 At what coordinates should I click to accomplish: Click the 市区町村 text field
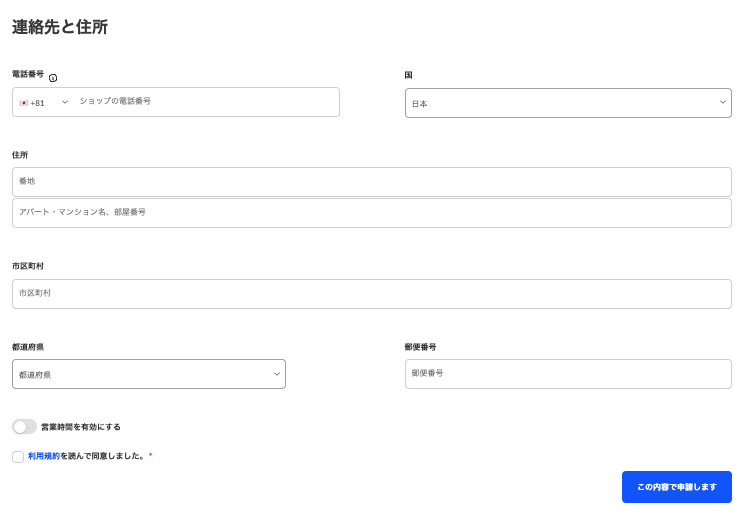point(371,293)
